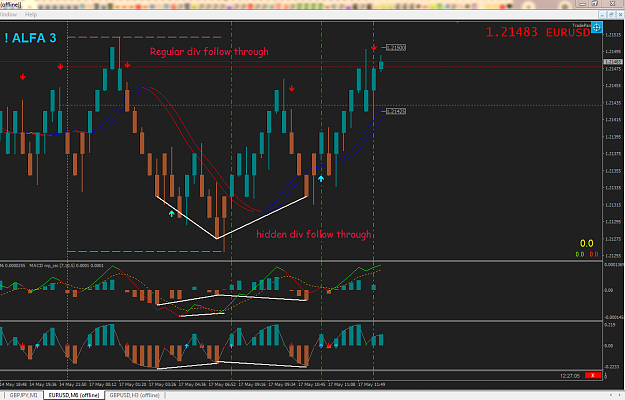625x400 pixels.
Task: Click the green 0.0 value
Action: (580, 254)
